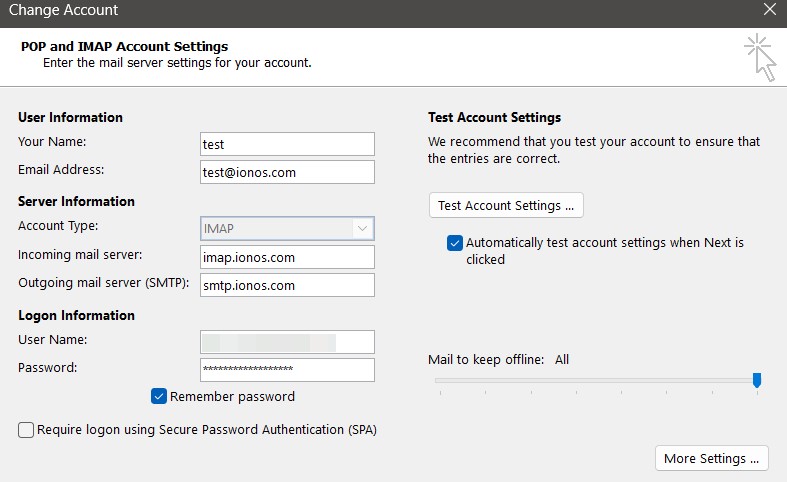Click the Test Account Settings button

tap(506, 205)
